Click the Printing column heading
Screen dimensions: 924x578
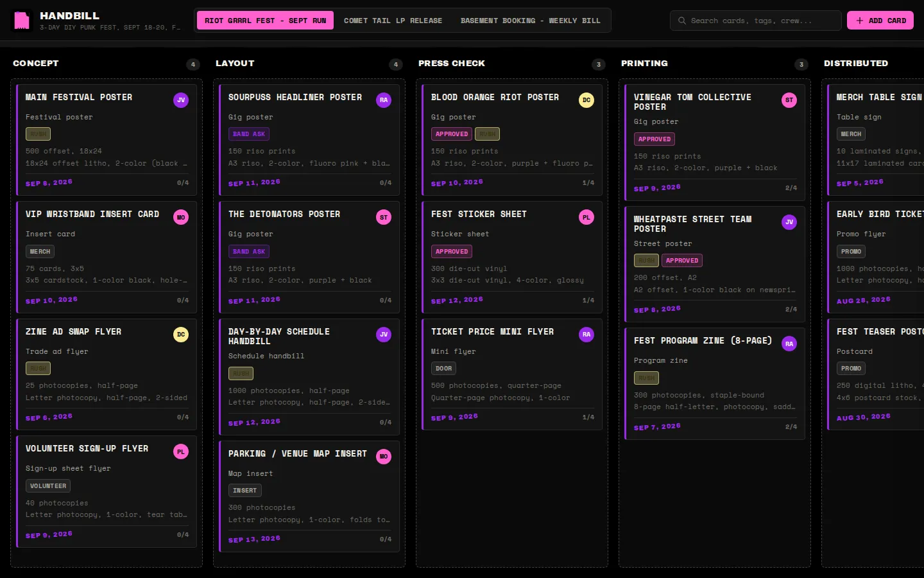point(644,64)
